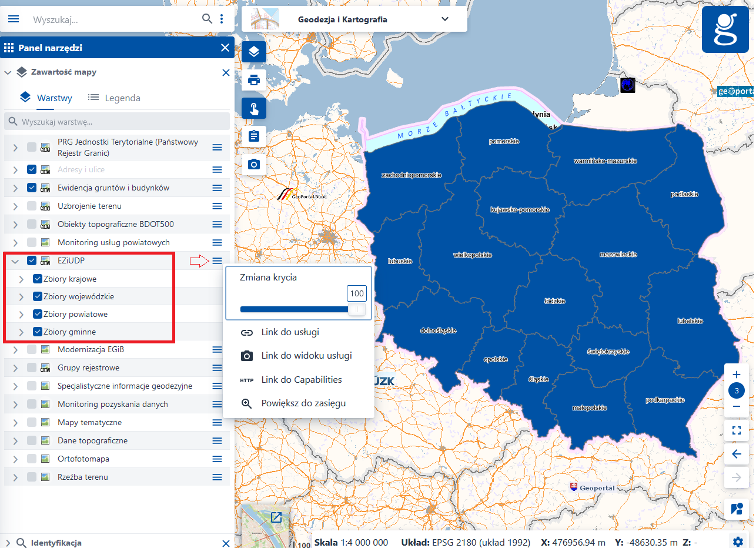Disable the EZiUDP layer checkbox
The width and height of the screenshot is (756, 548).
(31, 260)
